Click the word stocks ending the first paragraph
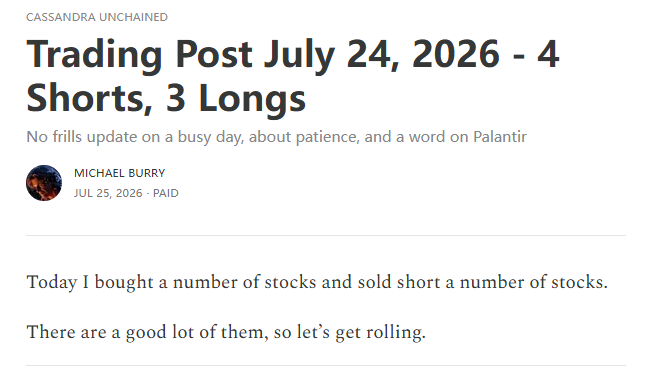649x368 pixels. [579, 282]
